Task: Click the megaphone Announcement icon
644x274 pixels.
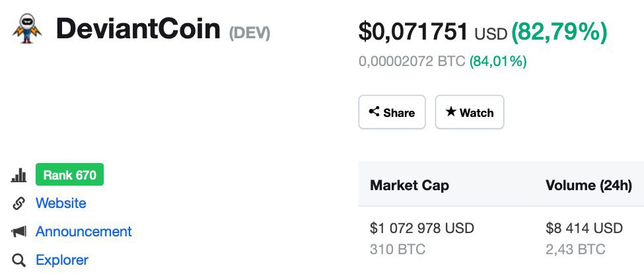Action: (19, 232)
